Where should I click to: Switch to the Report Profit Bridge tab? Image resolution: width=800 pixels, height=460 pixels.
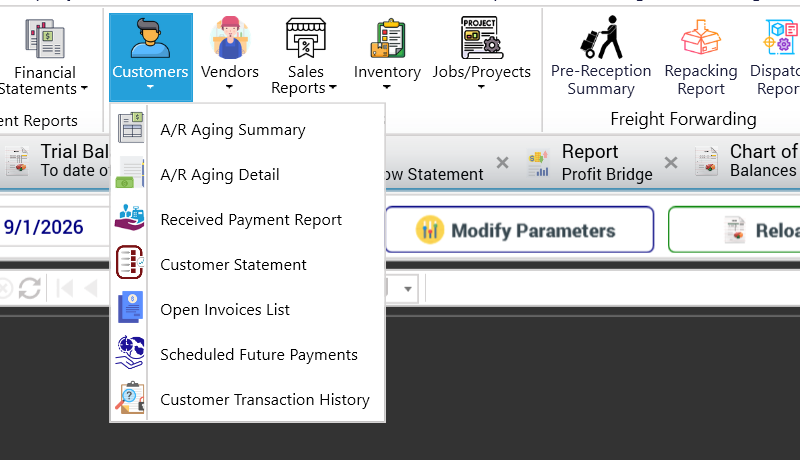[602, 162]
